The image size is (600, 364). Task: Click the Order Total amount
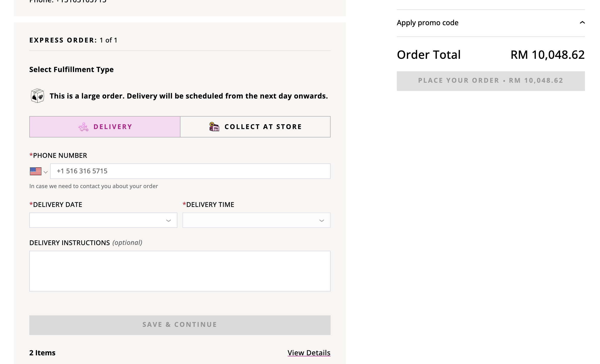[547, 55]
